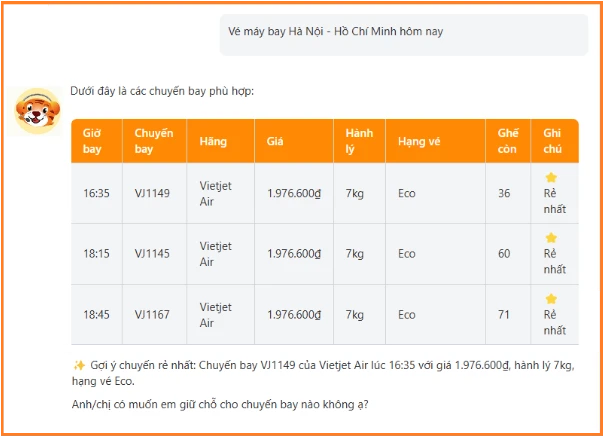Click 'Eco' class in VJ1149 row
Viewport: 605px width, 438px height.
(x=407, y=193)
